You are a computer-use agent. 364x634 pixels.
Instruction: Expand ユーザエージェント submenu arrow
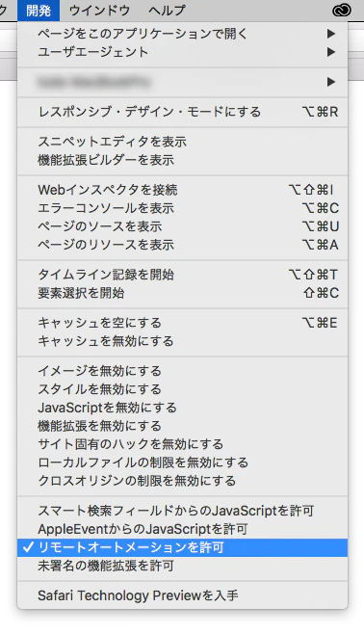(331, 52)
